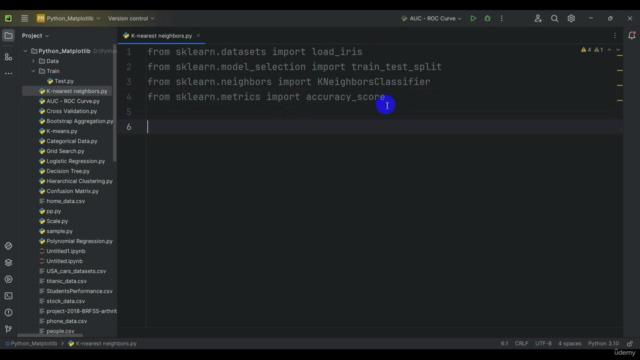
Task: Open the Terminal tool window
Action: click(x=8, y=296)
